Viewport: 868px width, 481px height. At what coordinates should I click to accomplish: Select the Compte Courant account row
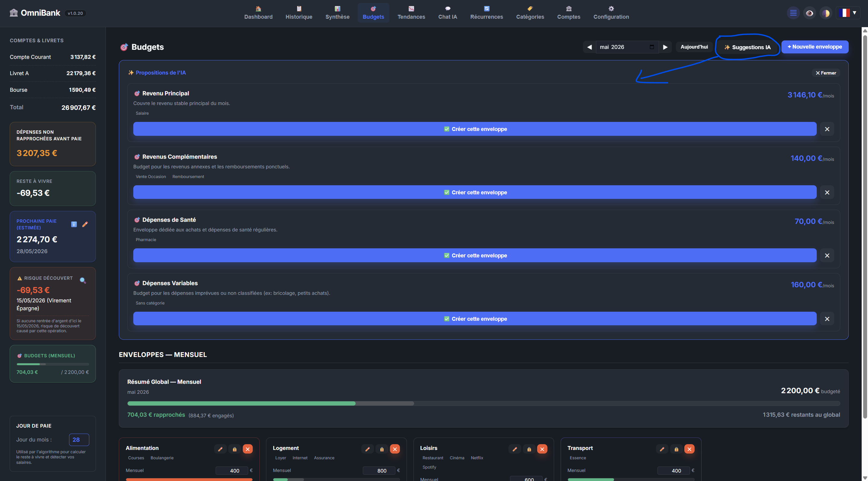coord(52,57)
